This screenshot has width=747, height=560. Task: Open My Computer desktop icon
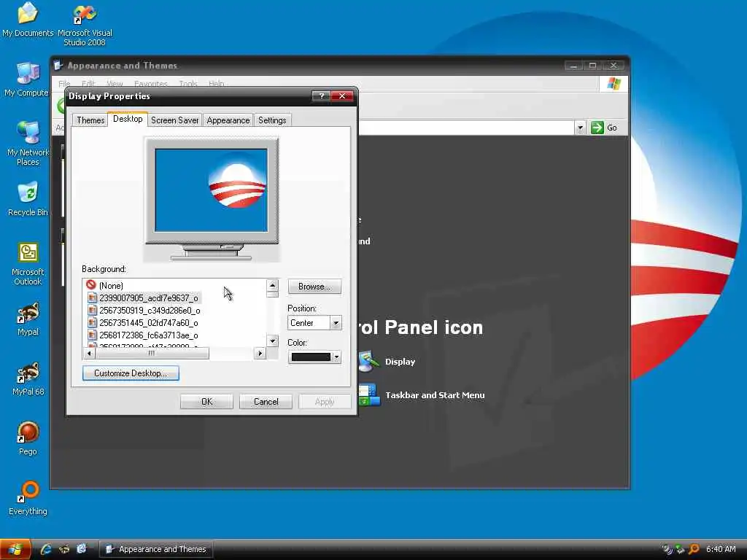27,79
